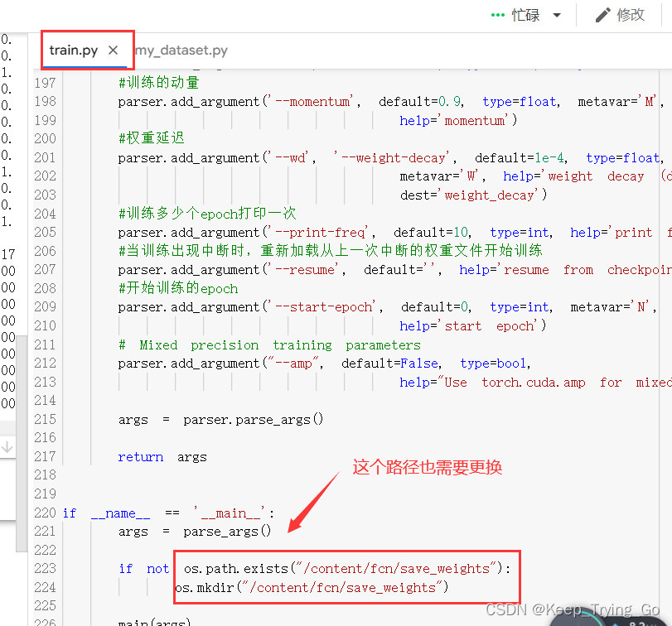
Task: Click the comment on line 204 about epoch打印
Action: pyautogui.click(x=207, y=213)
